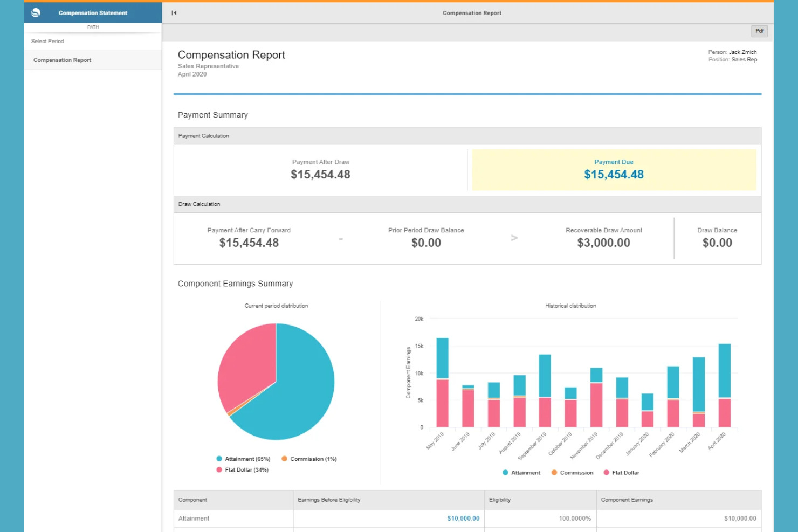Click the Pdf export button

(759, 31)
